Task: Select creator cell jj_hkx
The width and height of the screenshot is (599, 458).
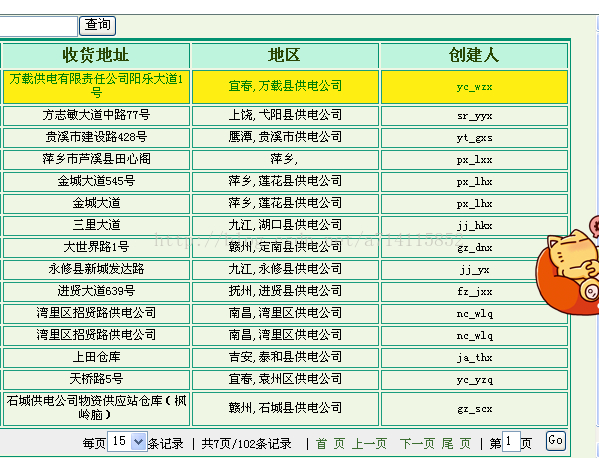Action: [x=474, y=226]
